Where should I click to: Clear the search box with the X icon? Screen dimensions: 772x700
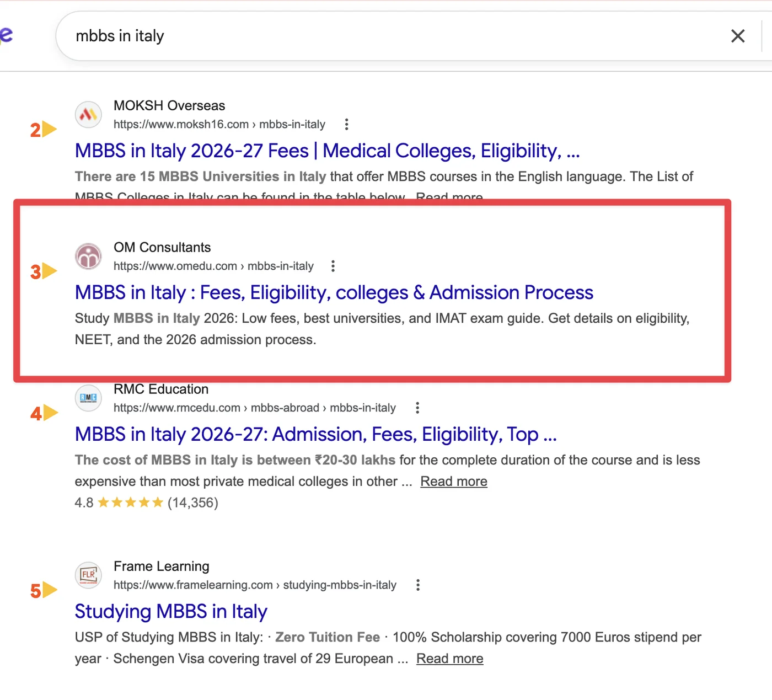pos(738,36)
